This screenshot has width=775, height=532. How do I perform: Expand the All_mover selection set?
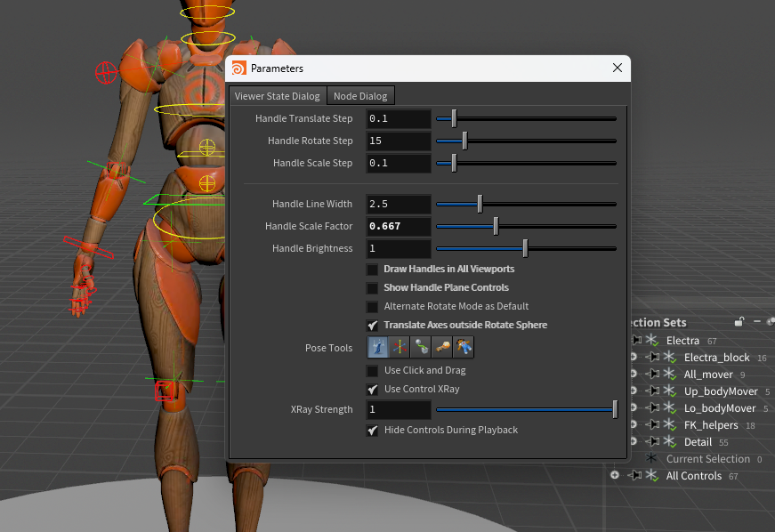[634, 374]
